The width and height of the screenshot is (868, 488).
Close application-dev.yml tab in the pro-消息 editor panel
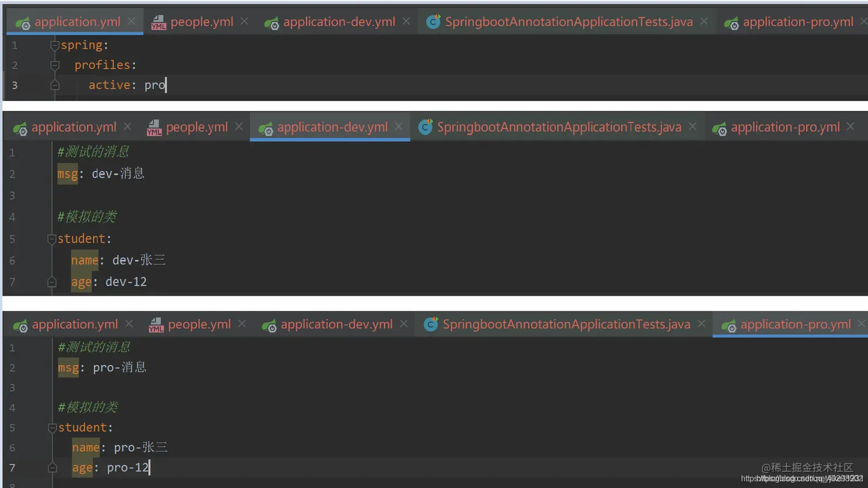coord(404,324)
